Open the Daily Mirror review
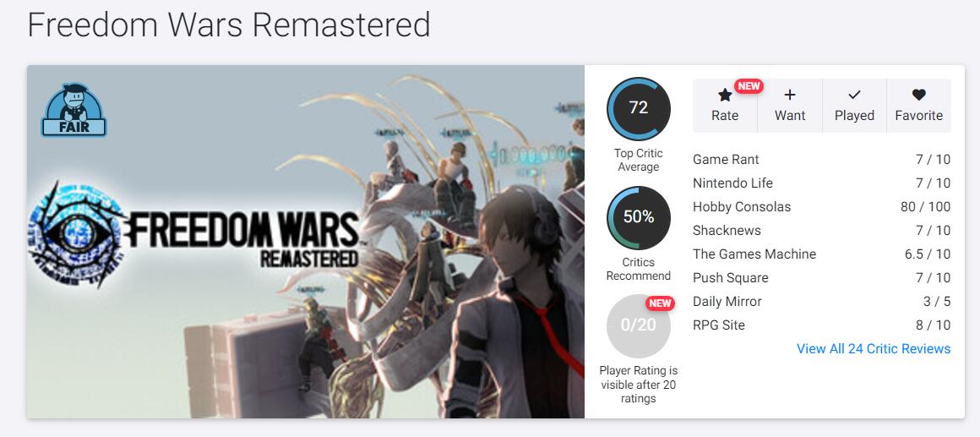 click(727, 302)
